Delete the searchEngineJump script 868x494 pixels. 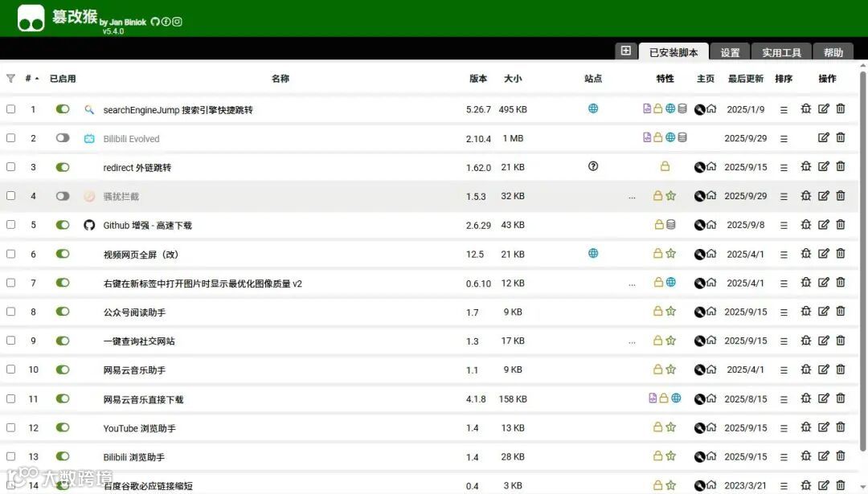[x=841, y=108]
